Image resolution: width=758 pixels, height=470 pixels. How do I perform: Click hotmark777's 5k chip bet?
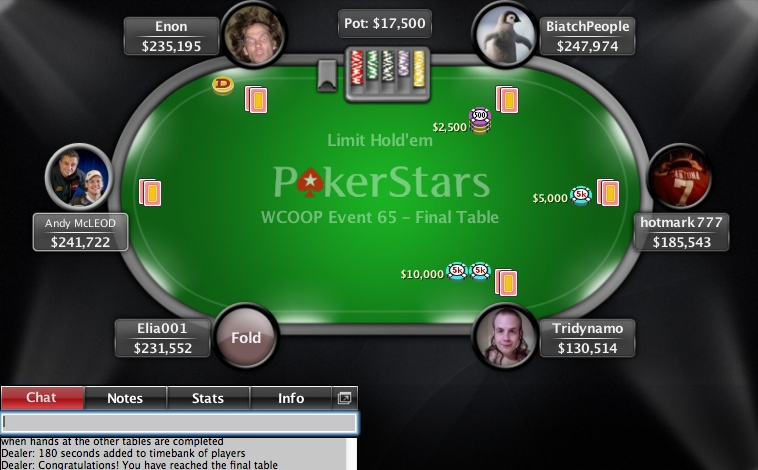click(x=581, y=196)
